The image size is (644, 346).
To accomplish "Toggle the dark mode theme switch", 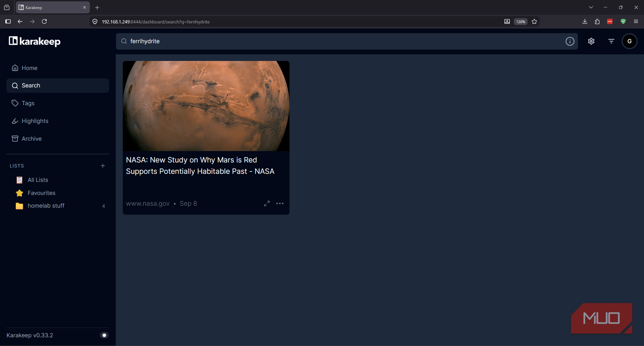I will point(104,335).
